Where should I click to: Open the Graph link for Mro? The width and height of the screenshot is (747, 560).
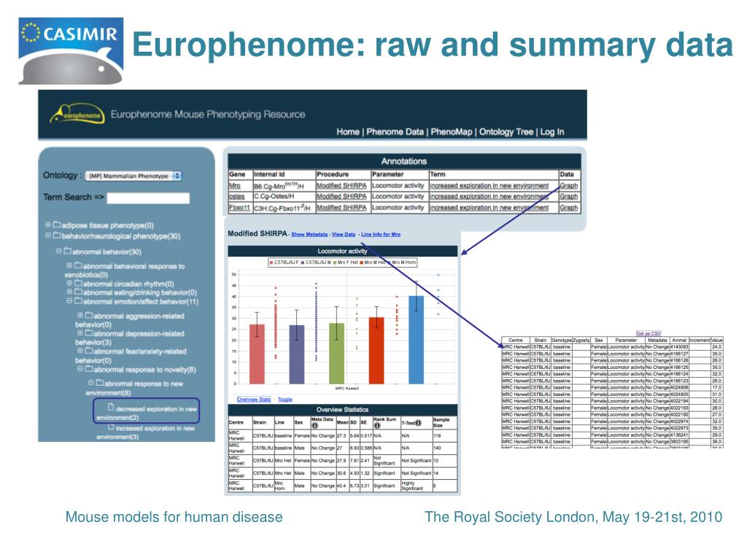pyautogui.click(x=569, y=186)
